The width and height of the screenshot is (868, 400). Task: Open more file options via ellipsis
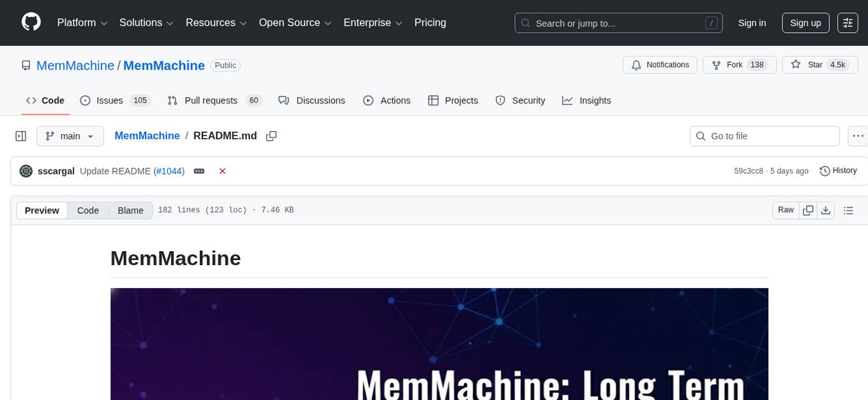coord(858,135)
